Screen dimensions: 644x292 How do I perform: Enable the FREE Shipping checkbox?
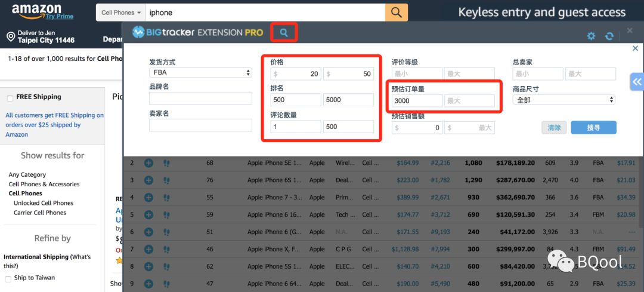point(10,99)
